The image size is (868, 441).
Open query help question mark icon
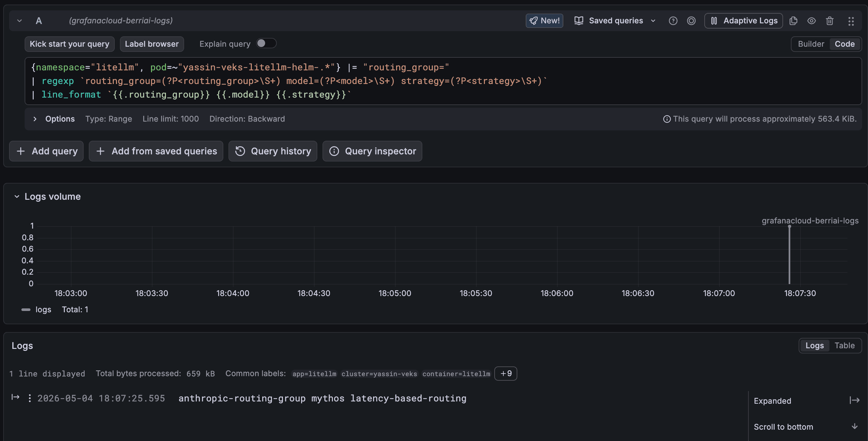(673, 21)
